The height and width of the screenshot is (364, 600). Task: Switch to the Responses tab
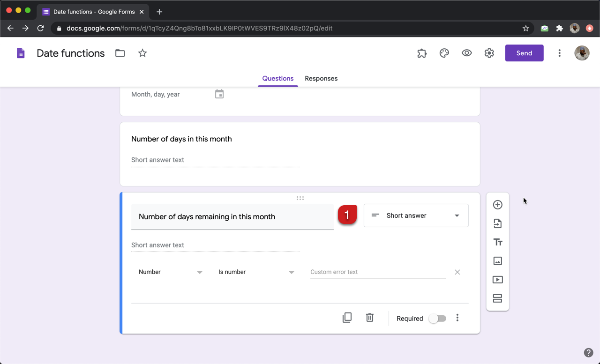click(x=321, y=78)
